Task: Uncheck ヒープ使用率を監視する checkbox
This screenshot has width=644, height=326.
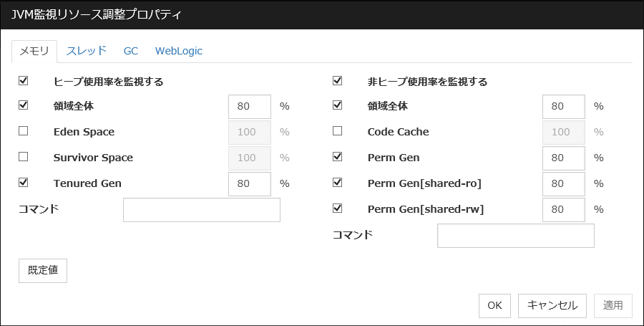Action: tap(24, 81)
